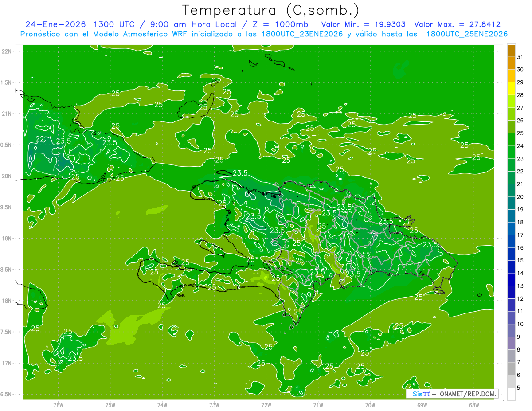This screenshot has height=411, width=532.
Task: Click 'Valor Min. = 19.9303' text
Action: click(363, 24)
